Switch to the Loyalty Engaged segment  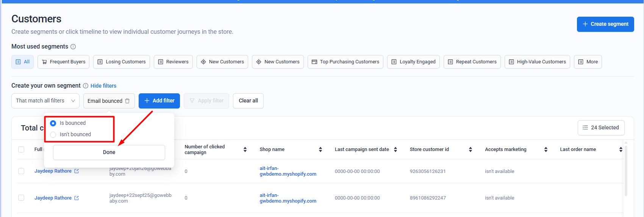(x=413, y=62)
